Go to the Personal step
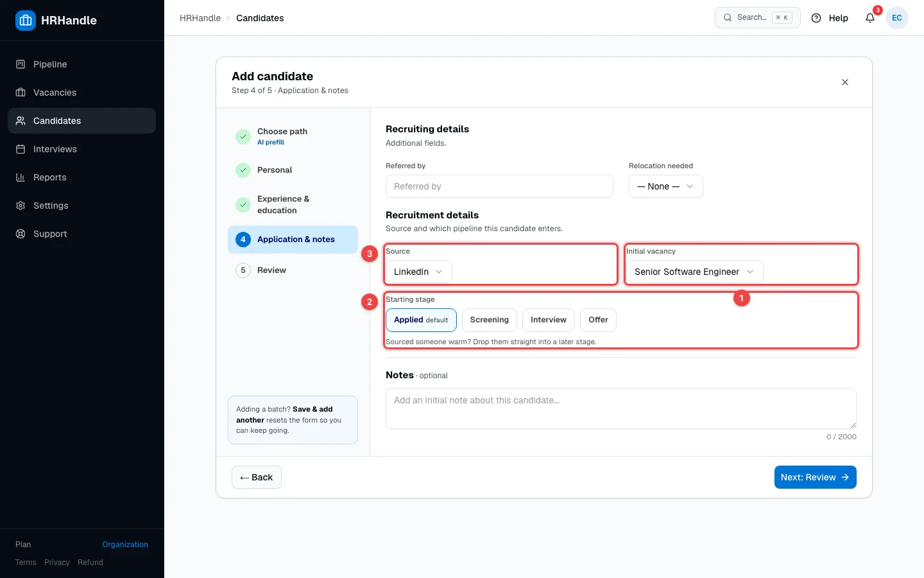Image resolution: width=924 pixels, height=578 pixels. (293, 170)
